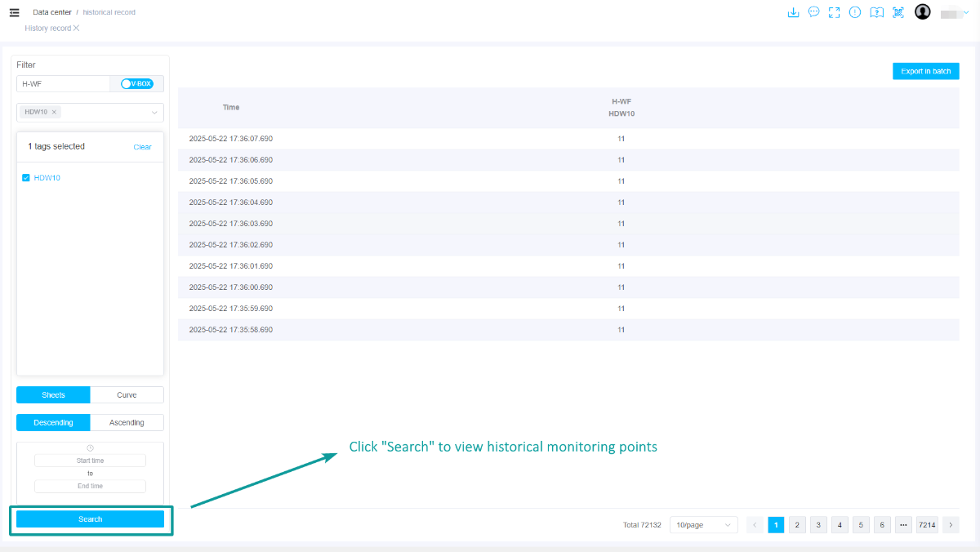The image size is (980, 552).
Task: Expand the tag selection dropdown arrow
Action: click(154, 113)
